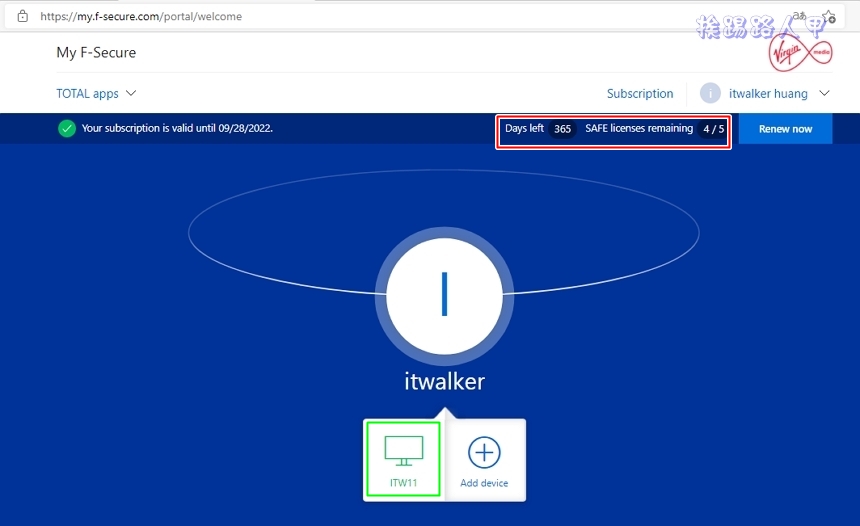The image size is (860, 526).
Task: Click the green subscription valid checkmark
Action: coord(67,128)
